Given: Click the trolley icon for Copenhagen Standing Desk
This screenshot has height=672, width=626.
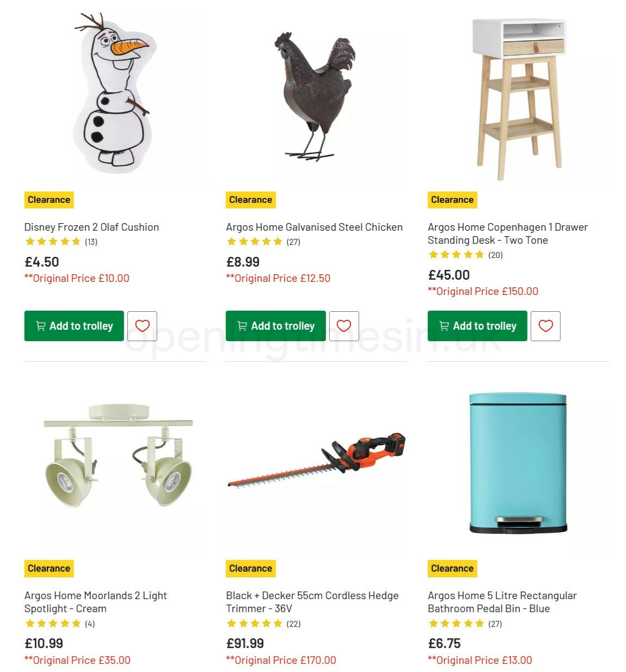Looking at the screenshot, I should click(443, 326).
